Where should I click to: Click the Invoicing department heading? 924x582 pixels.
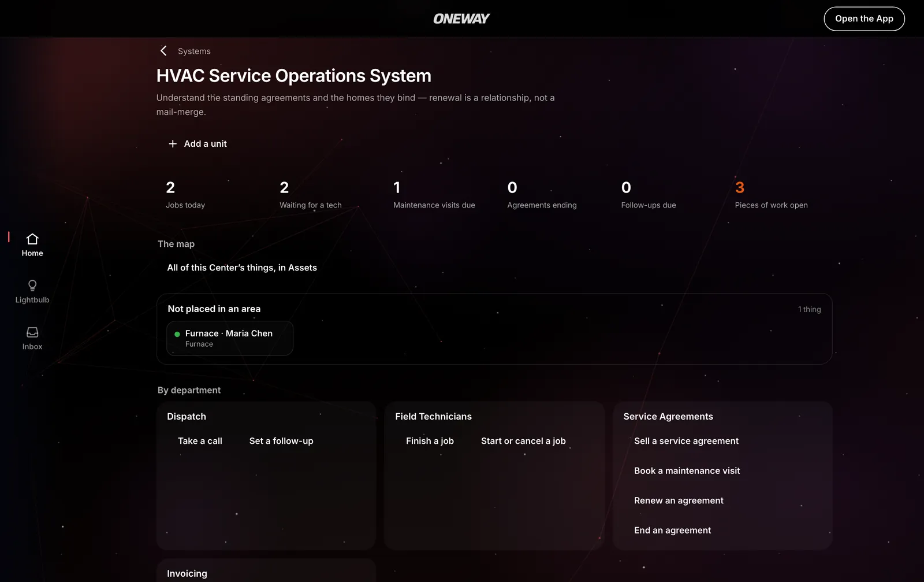pyautogui.click(x=187, y=574)
